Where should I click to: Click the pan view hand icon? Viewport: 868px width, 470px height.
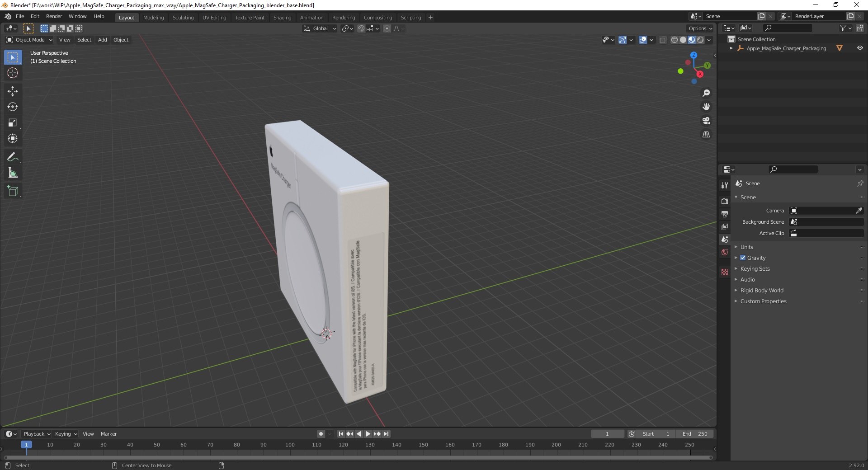(706, 107)
